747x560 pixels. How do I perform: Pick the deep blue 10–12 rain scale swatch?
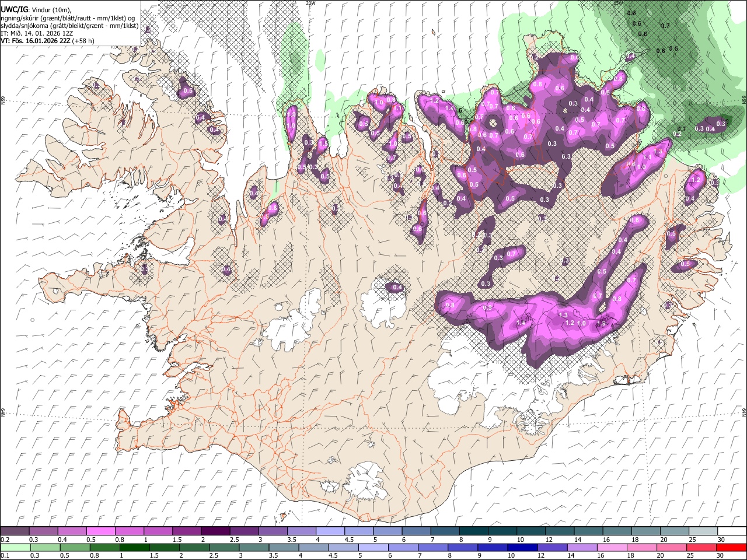tap(523, 547)
